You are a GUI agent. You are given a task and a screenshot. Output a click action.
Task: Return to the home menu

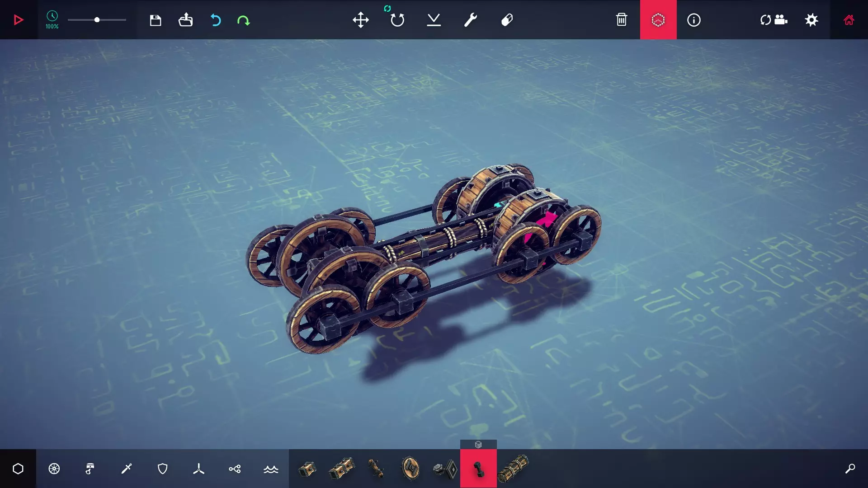pyautogui.click(x=849, y=20)
